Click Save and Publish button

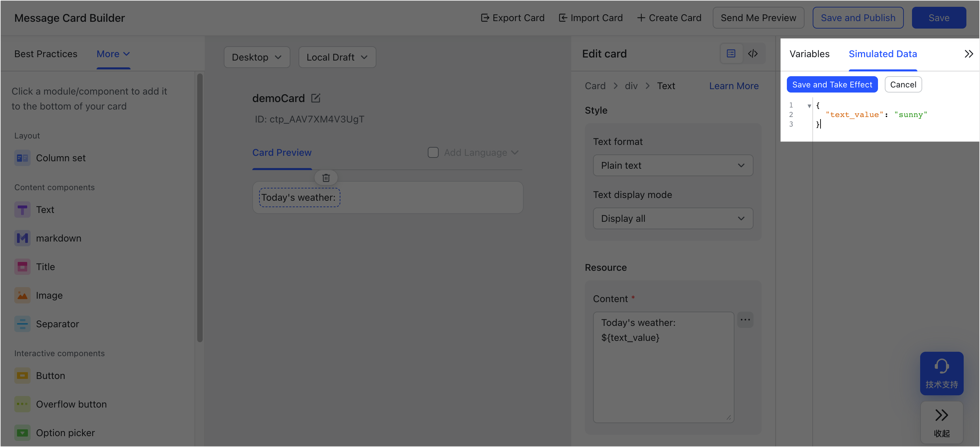[858, 18]
